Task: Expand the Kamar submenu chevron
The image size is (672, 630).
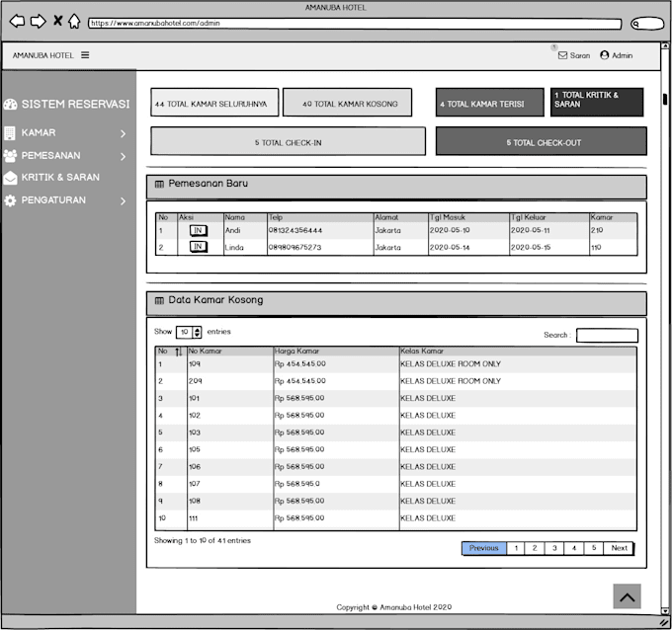Action: [x=124, y=133]
